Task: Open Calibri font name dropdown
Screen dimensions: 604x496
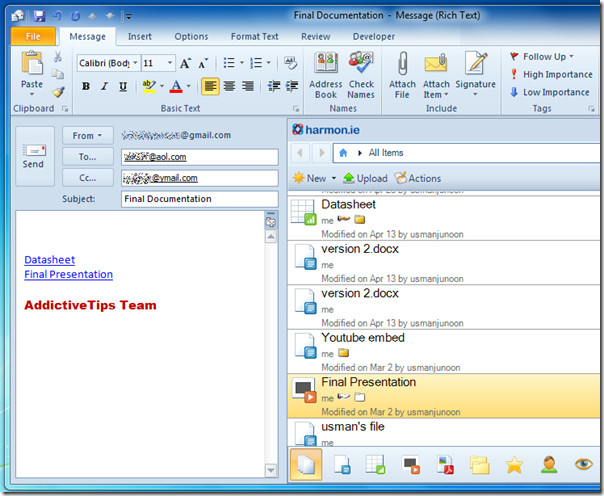Action: 135,63
